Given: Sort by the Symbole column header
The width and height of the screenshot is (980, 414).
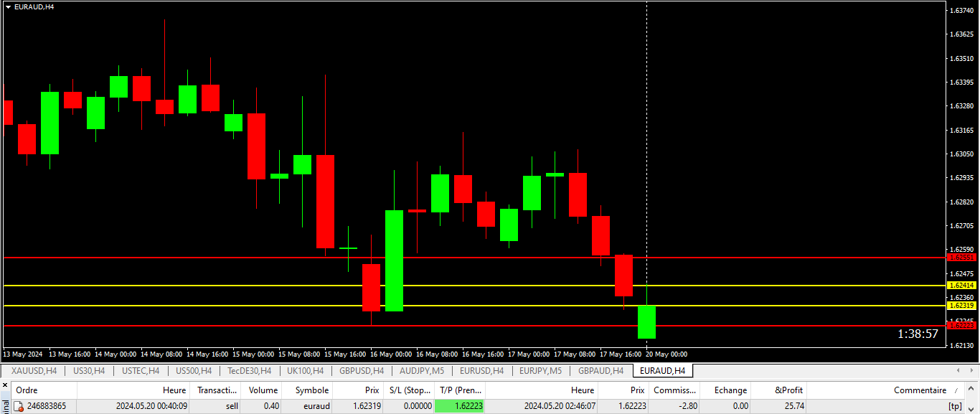Looking at the screenshot, I should [308, 390].
